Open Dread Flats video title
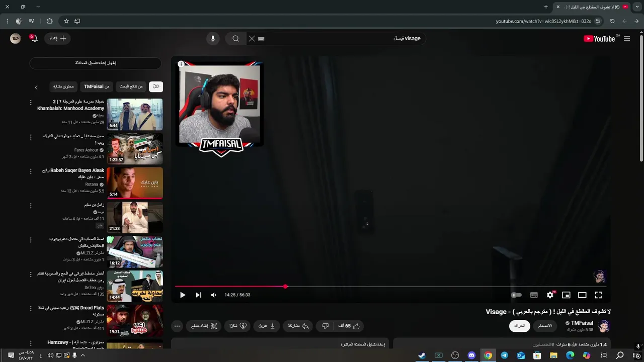 (71, 311)
